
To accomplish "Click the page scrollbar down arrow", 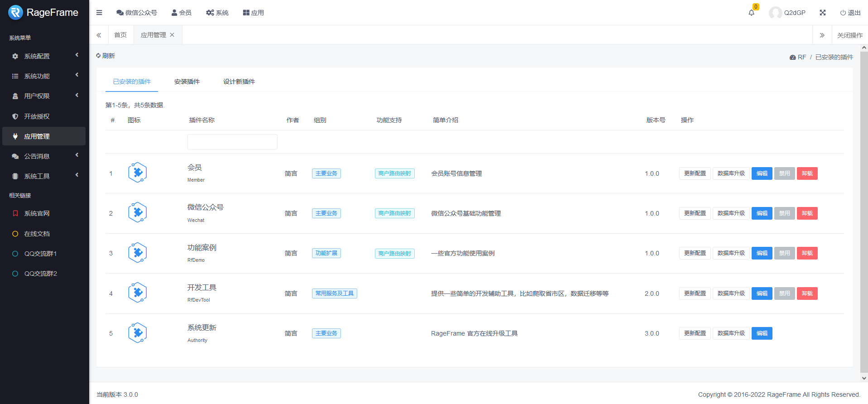I will [864, 378].
